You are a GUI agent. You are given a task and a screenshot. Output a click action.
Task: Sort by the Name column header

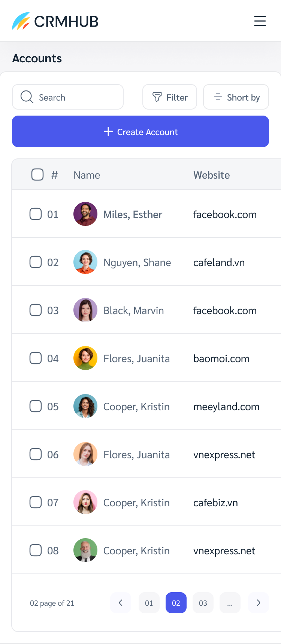point(87,175)
